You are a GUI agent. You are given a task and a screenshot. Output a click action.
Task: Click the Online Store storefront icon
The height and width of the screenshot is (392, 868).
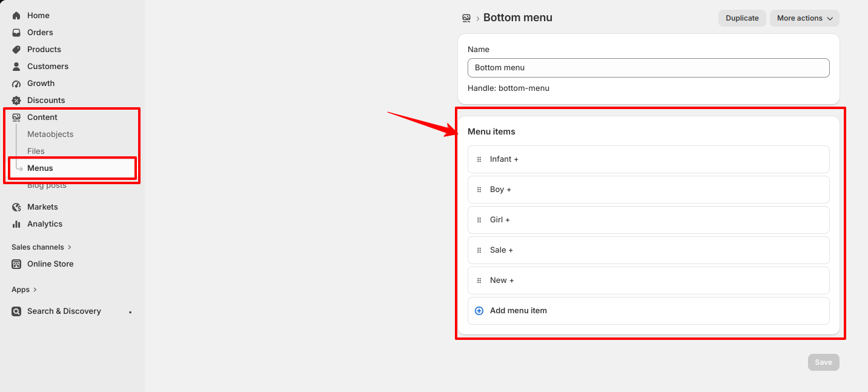coord(16,264)
